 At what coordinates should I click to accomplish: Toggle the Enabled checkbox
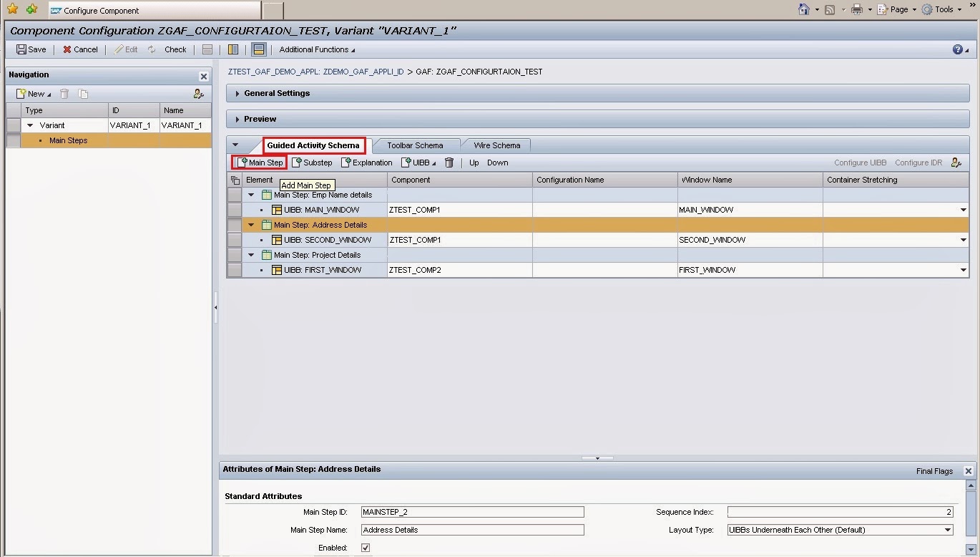click(366, 548)
